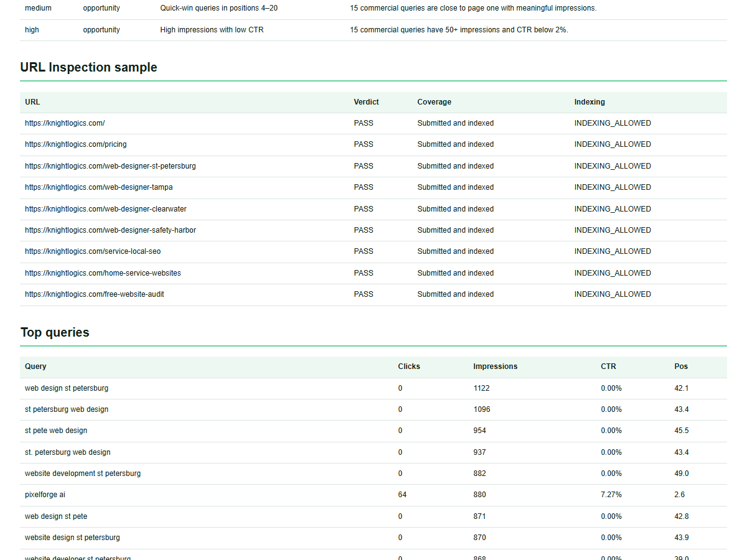Screen dimensions: 747x560
Task: Click the '15 commercial queries are close' description
Action: pos(473,9)
